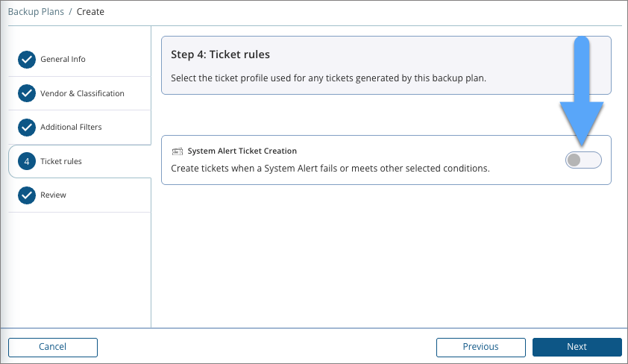The image size is (628, 364).
Task: Open the General Info step label
Action: point(63,60)
